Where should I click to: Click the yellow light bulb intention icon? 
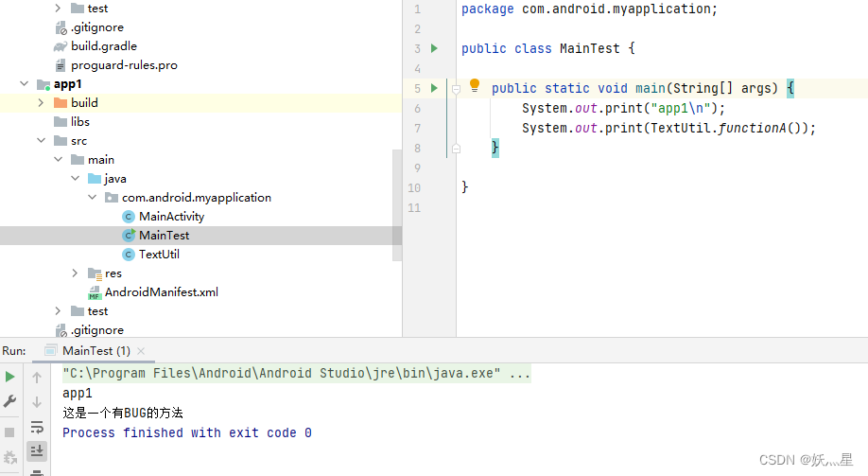point(475,85)
